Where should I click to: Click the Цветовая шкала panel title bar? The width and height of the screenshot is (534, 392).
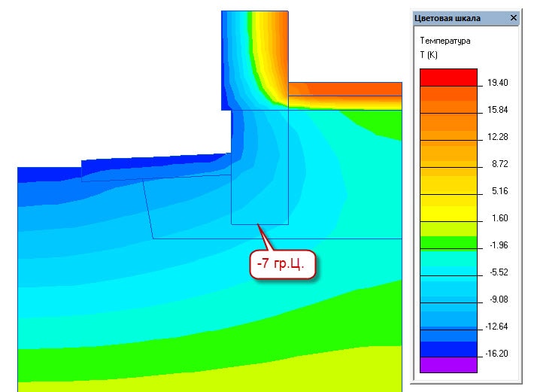click(451, 17)
